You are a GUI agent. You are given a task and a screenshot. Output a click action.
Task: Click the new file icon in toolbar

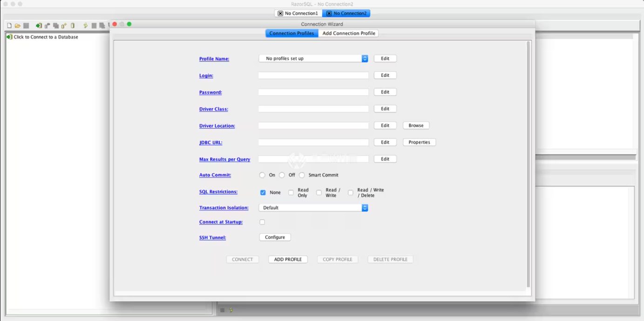pyautogui.click(x=9, y=26)
